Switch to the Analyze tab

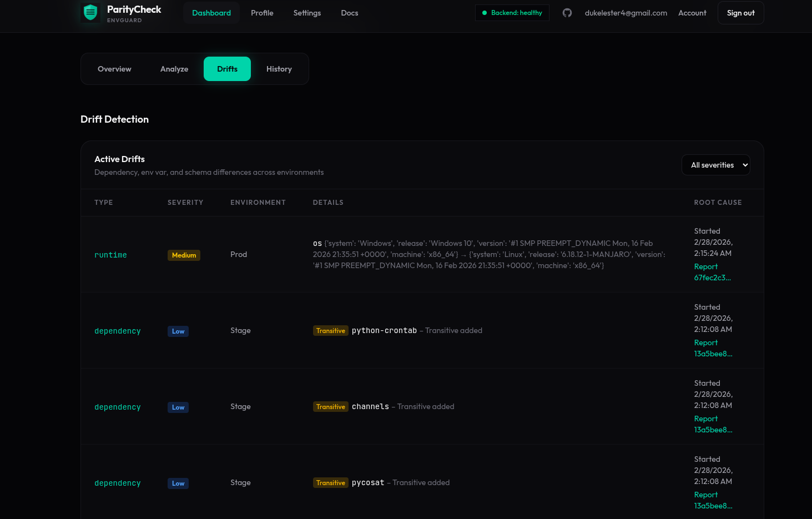174,69
